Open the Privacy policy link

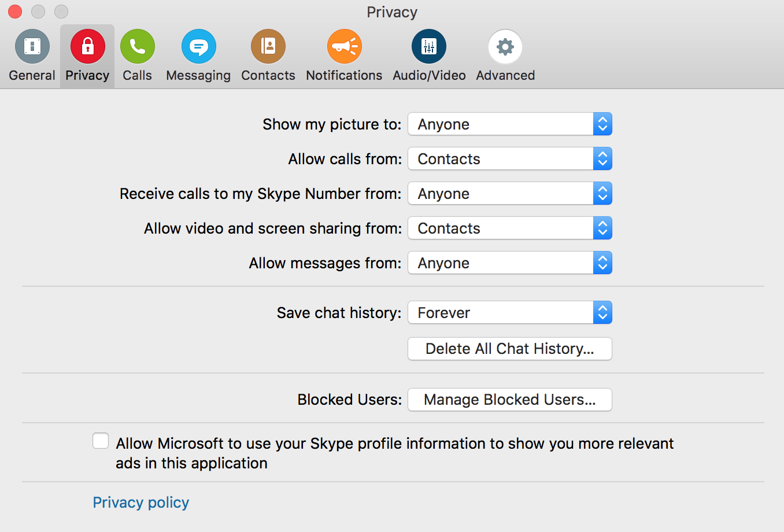coord(141,503)
